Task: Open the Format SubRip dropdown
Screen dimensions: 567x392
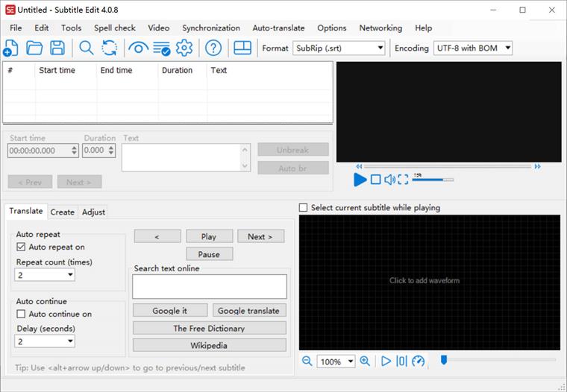Action: pos(339,48)
